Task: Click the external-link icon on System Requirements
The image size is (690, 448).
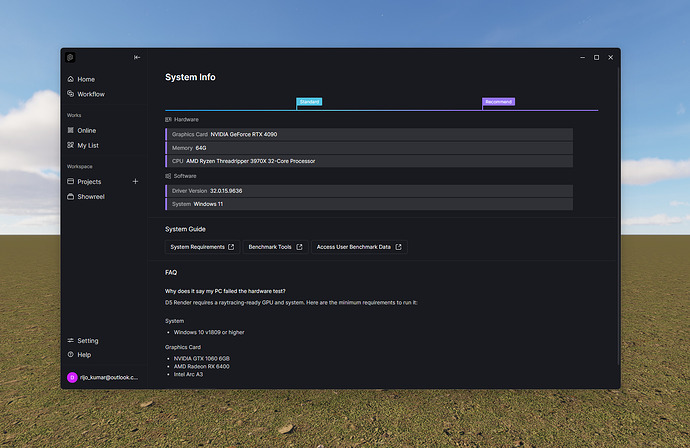Action: [x=231, y=247]
